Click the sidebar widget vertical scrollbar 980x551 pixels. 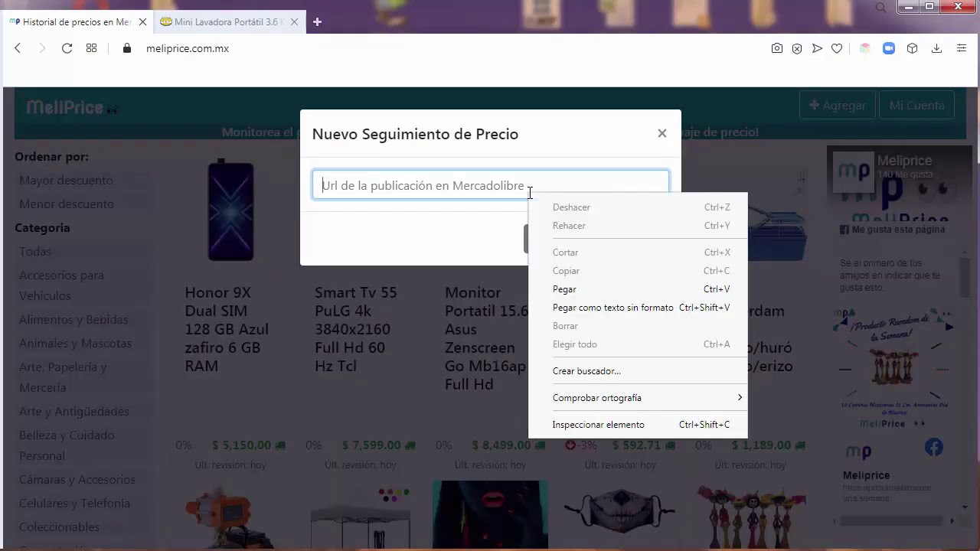pyautogui.click(x=965, y=275)
